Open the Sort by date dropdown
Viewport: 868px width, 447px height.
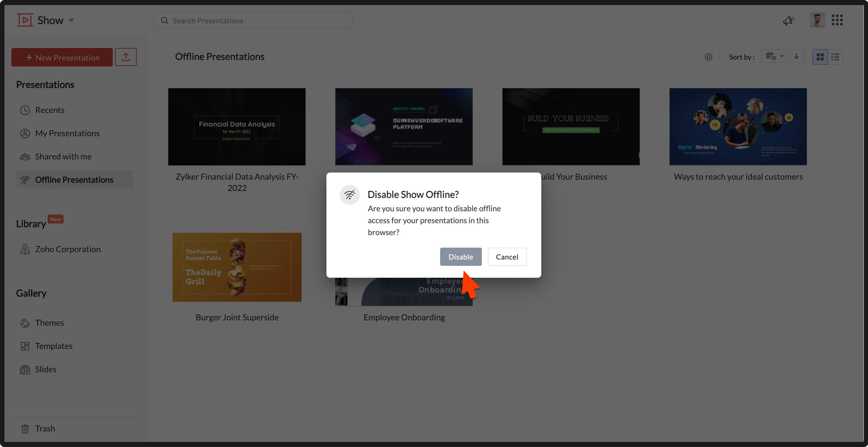(x=775, y=56)
